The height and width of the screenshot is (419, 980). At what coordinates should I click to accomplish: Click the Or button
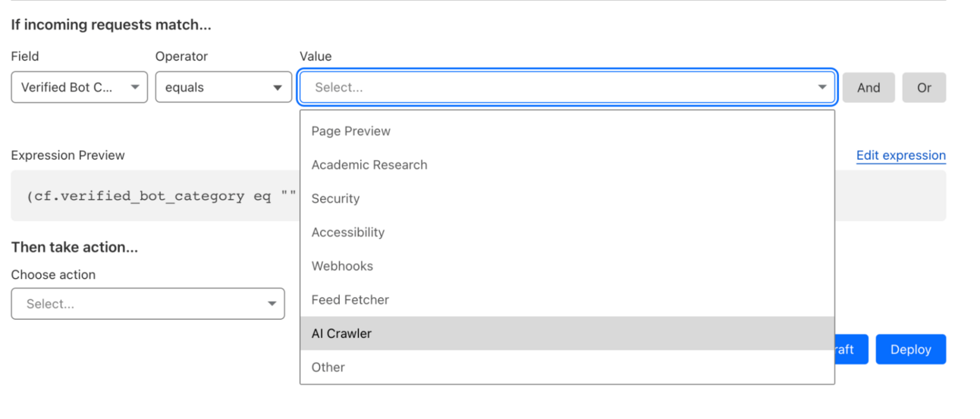click(924, 87)
